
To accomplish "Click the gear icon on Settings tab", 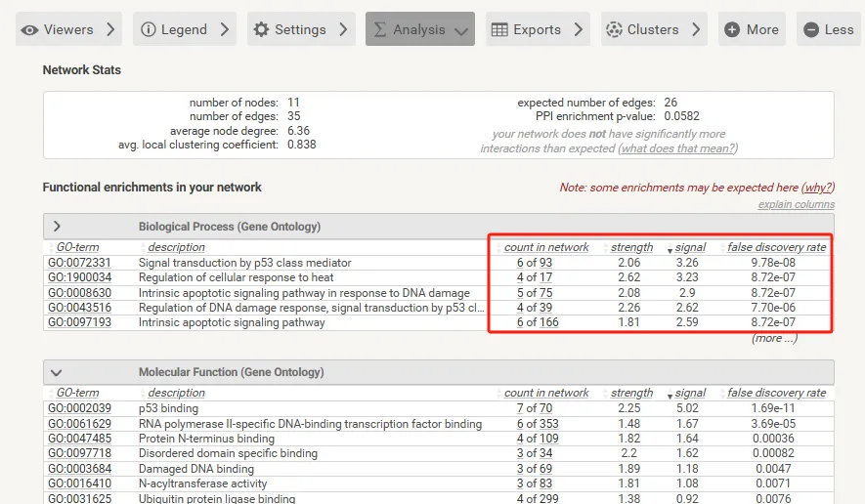I will (261, 29).
